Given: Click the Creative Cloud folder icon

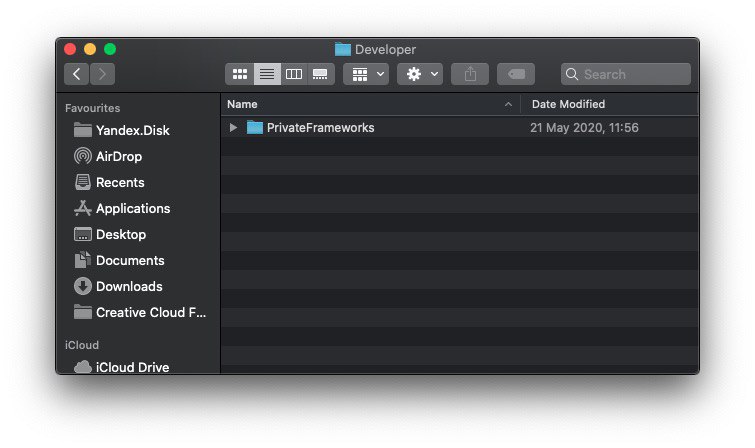Looking at the screenshot, I should [83, 312].
